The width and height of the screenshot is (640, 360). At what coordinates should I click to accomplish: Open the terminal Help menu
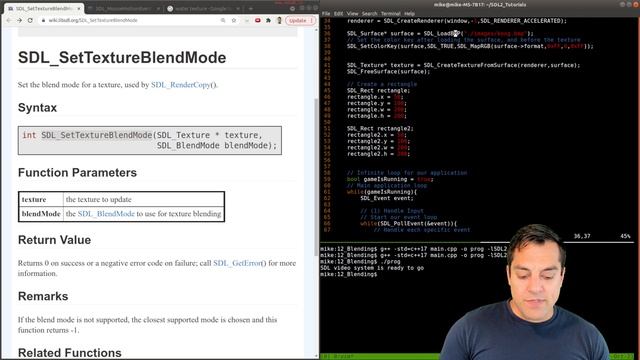409,13
